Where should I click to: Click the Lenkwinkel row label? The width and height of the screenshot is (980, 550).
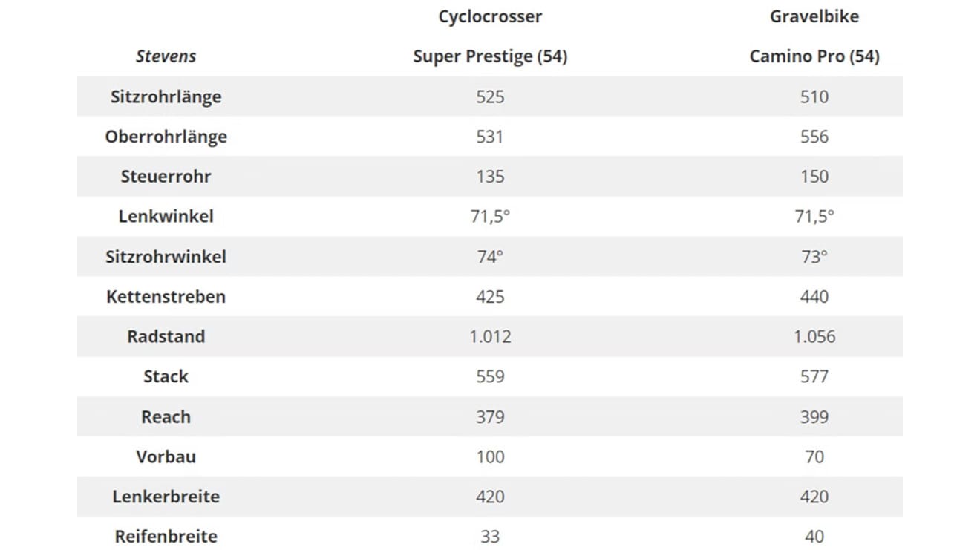pyautogui.click(x=166, y=217)
